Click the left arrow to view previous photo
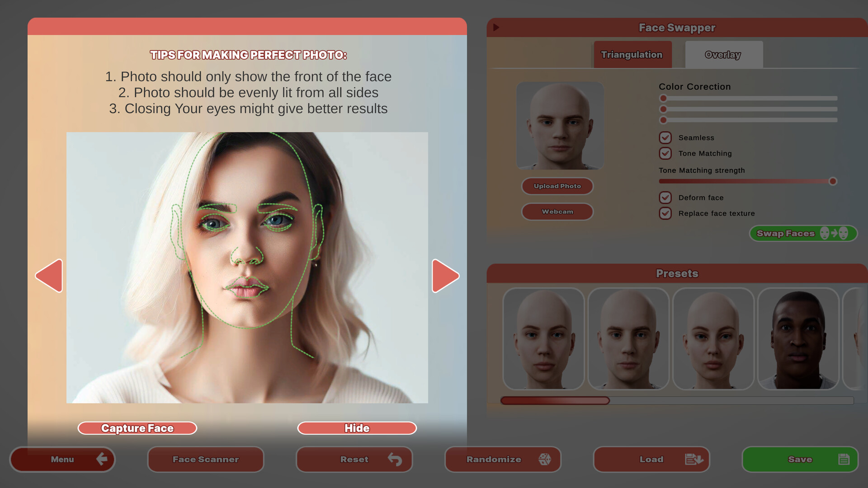This screenshot has height=488, width=868. pos(50,276)
